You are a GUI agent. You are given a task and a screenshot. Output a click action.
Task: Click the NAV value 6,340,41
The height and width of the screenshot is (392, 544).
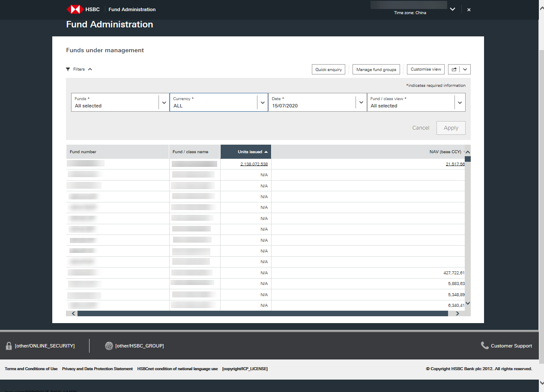456,306
